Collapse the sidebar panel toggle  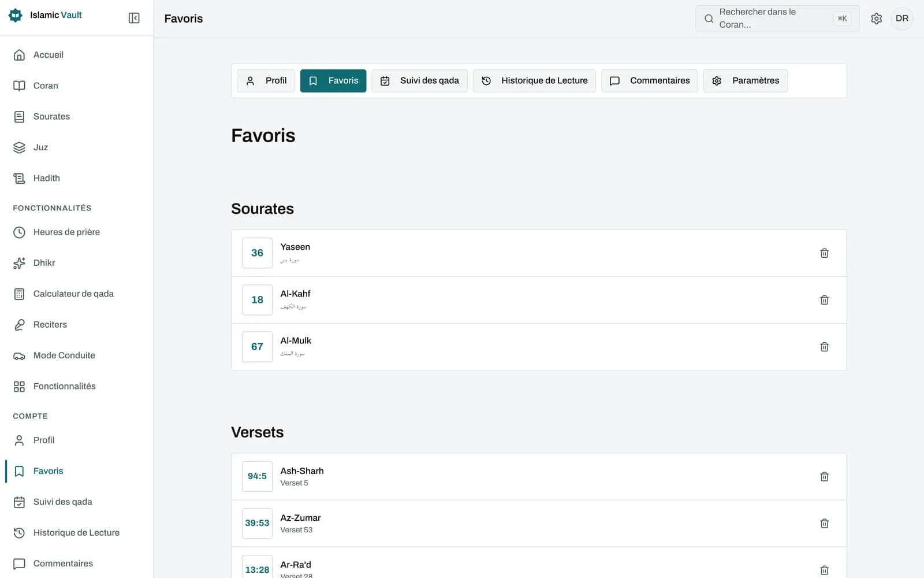(x=134, y=18)
